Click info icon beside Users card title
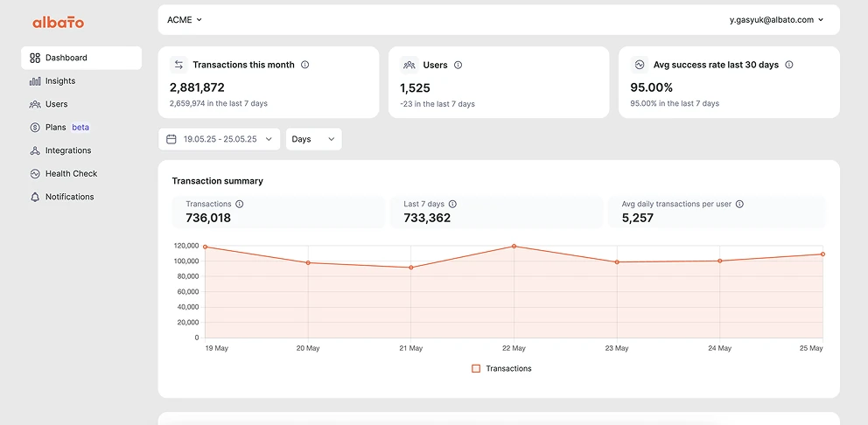Screen dimensions: 868x425 (x=458, y=65)
